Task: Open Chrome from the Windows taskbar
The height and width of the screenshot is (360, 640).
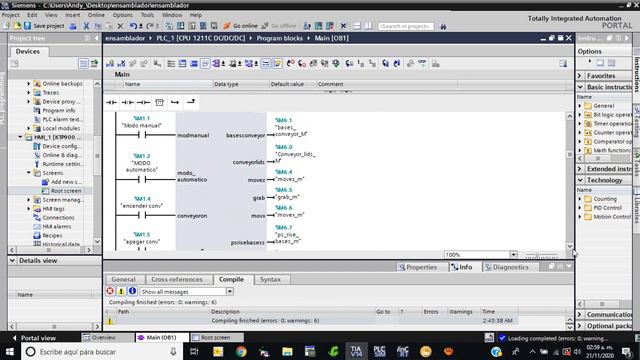Action: 241,351
